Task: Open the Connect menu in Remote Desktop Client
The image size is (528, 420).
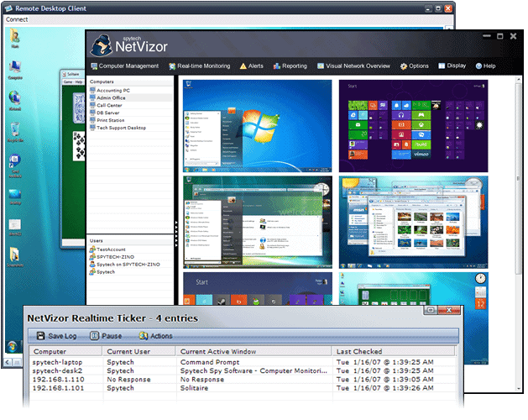Action: click(x=17, y=18)
